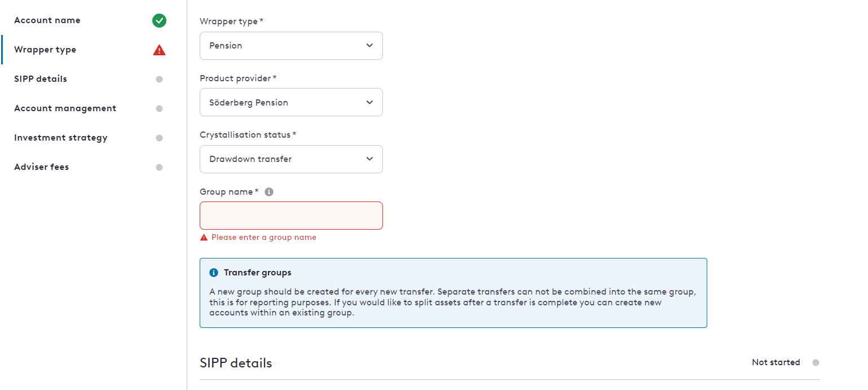
Task: Click the green checkmark beside Account name
Action: [159, 21]
